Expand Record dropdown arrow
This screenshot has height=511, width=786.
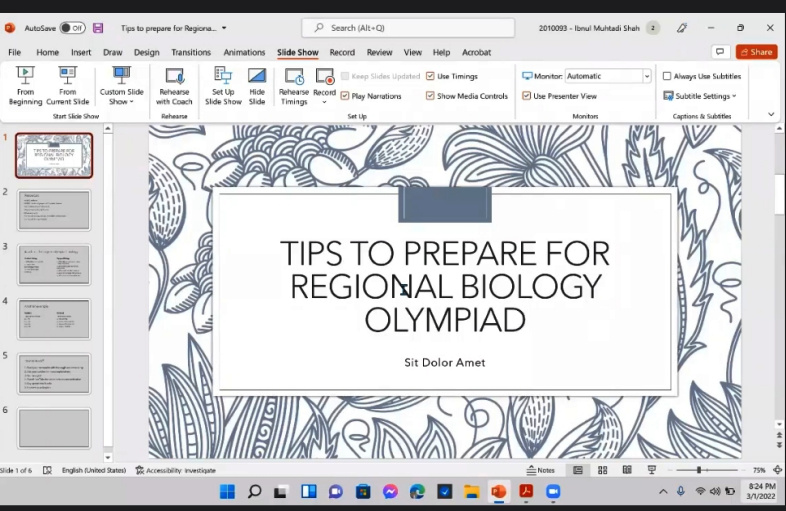tap(324, 102)
